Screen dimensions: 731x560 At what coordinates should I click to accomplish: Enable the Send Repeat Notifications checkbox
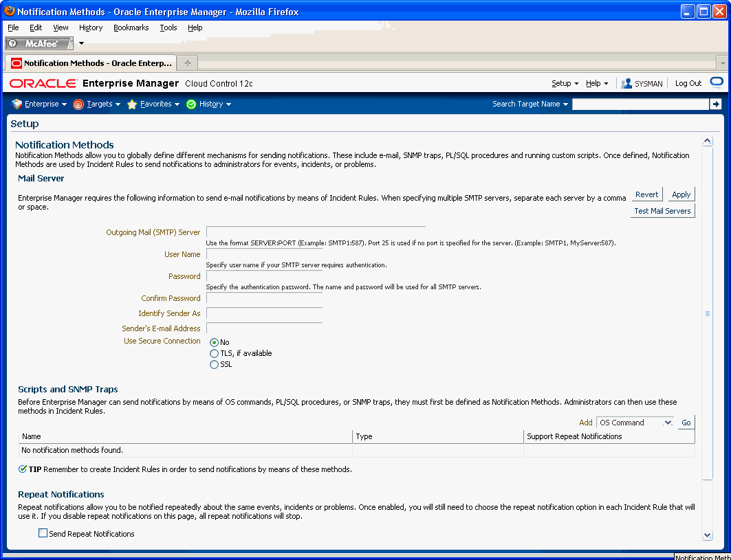pos(43,533)
